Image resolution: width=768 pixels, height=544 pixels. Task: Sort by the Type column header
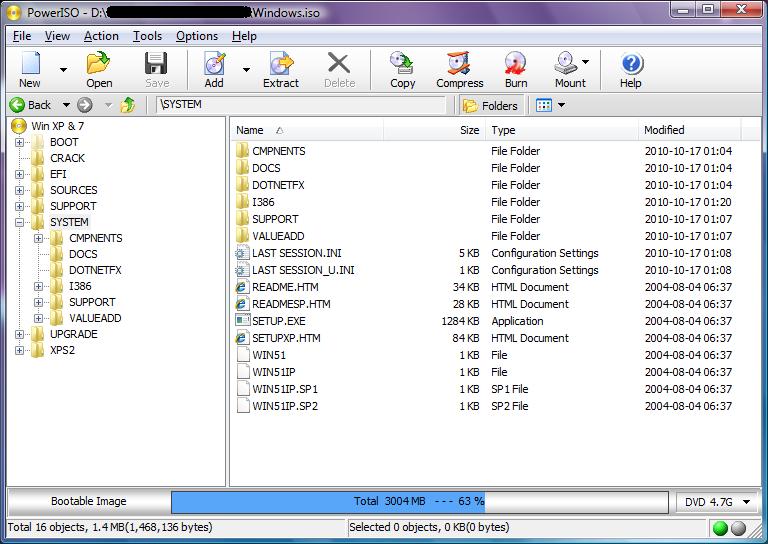point(562,130)
